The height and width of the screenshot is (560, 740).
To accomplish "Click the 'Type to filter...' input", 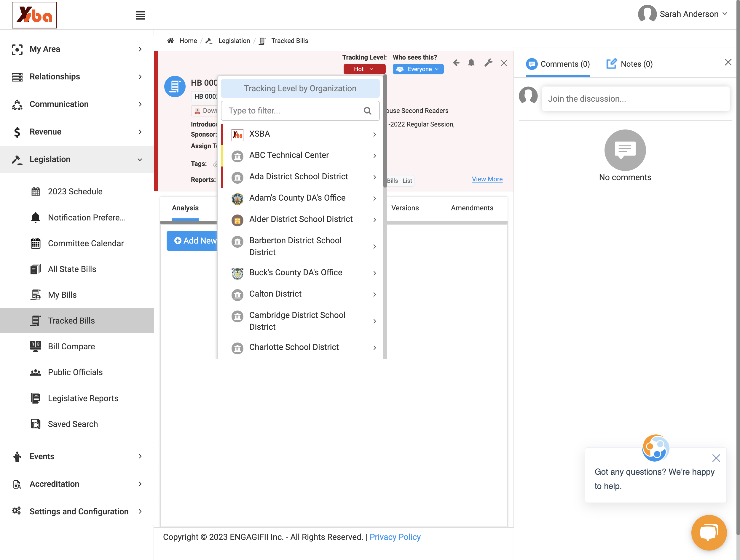I will [300, 111].
